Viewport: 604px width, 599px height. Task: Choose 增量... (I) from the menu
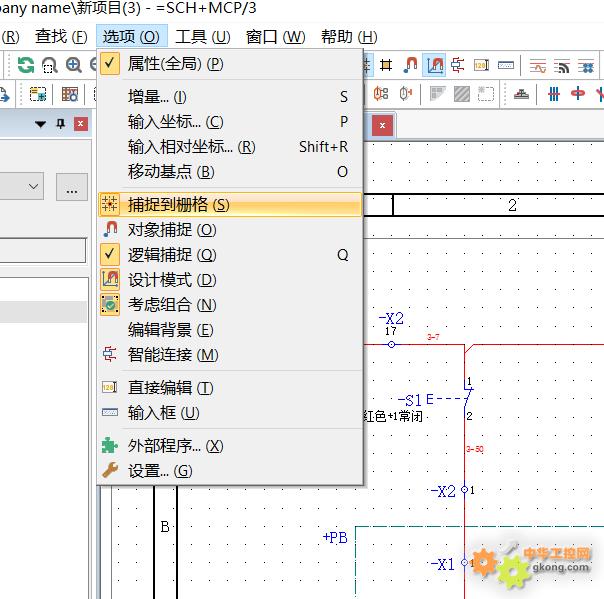coord(230,96)
